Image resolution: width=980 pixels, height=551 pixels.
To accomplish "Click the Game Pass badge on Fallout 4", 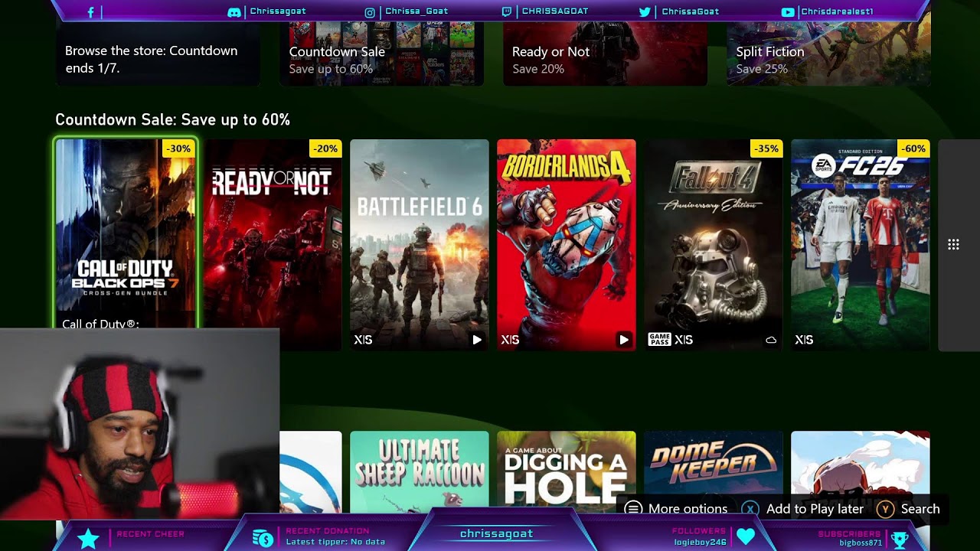I will tap(659, 340).
